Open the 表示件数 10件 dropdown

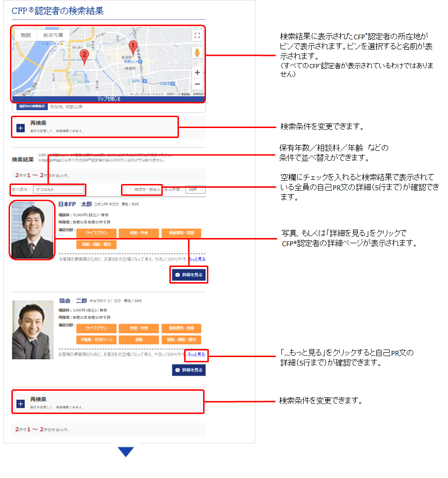(x=195, y=190)
